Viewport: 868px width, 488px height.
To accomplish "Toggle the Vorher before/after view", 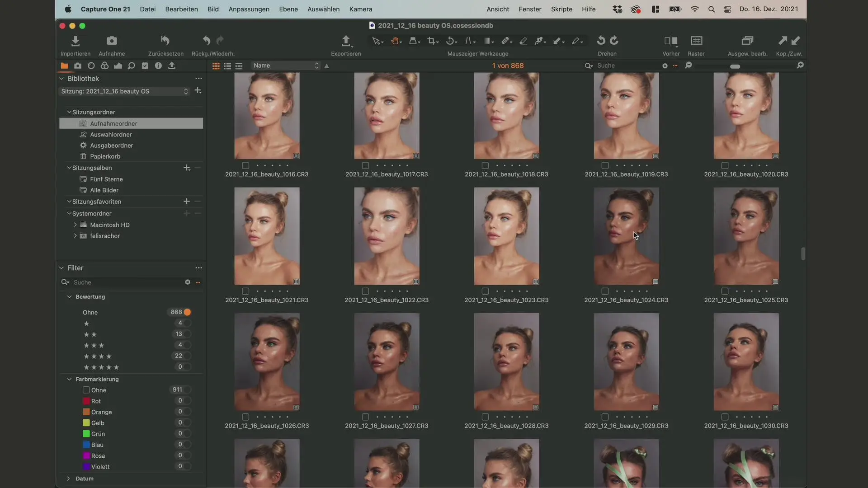I will point(671,41).
